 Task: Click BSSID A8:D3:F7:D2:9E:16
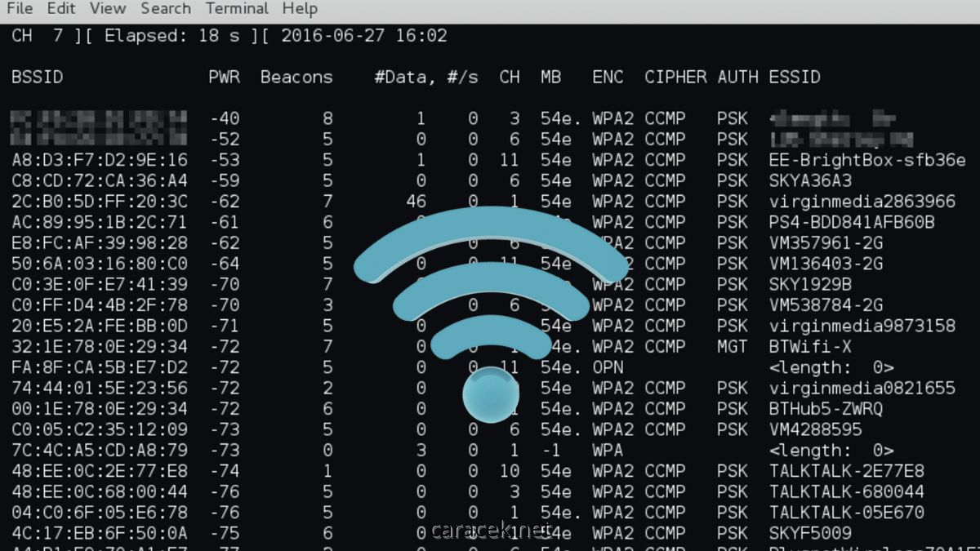pos(100,159)
